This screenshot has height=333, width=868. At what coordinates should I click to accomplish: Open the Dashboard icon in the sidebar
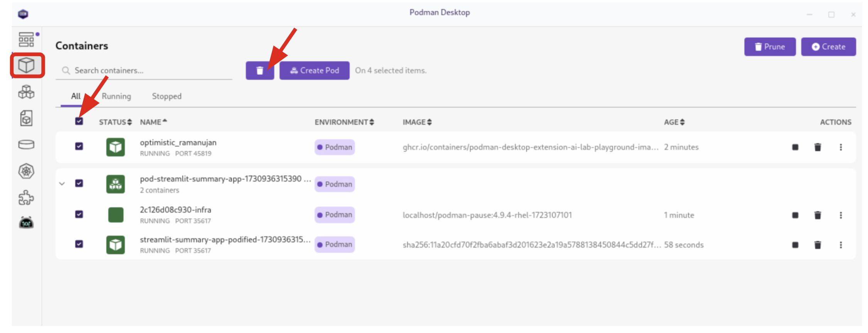pos(26,39)
